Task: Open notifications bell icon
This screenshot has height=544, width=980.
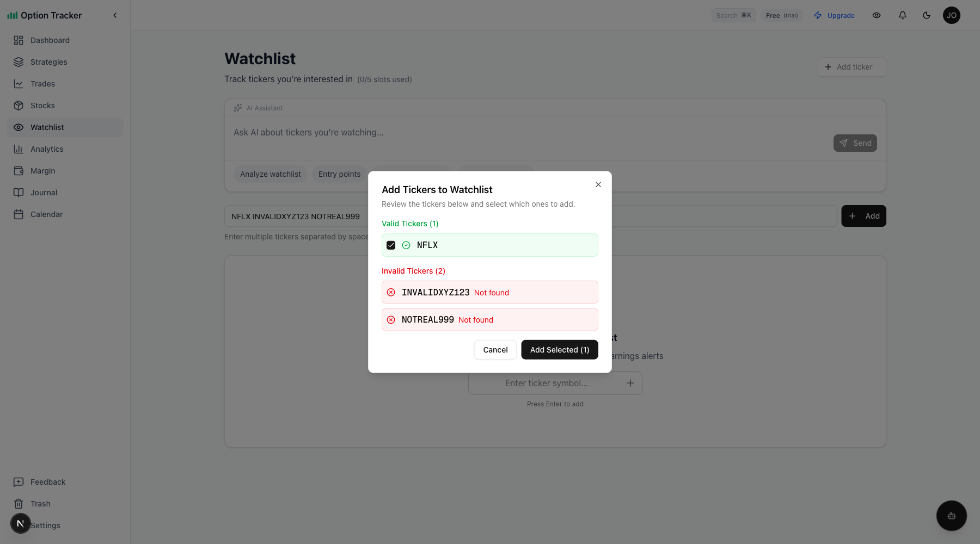Action: [x=903, y=15]
